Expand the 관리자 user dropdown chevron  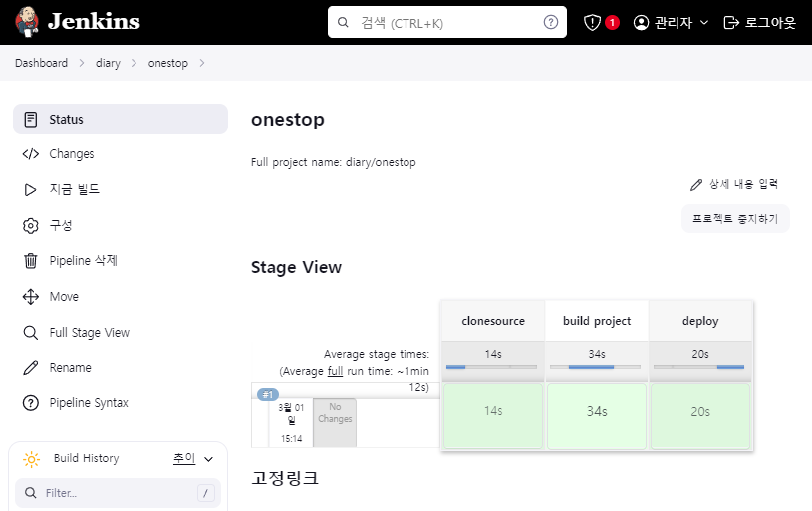[704, 22]
